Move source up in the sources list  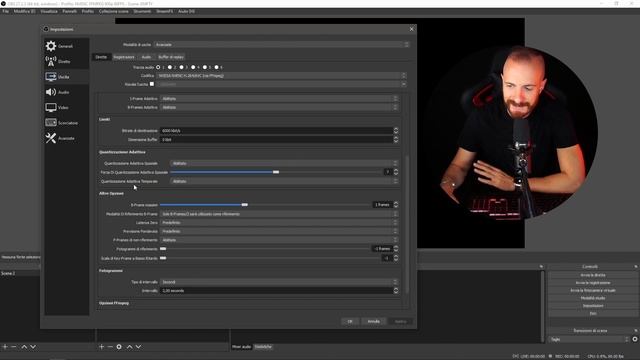coord(129,347)
